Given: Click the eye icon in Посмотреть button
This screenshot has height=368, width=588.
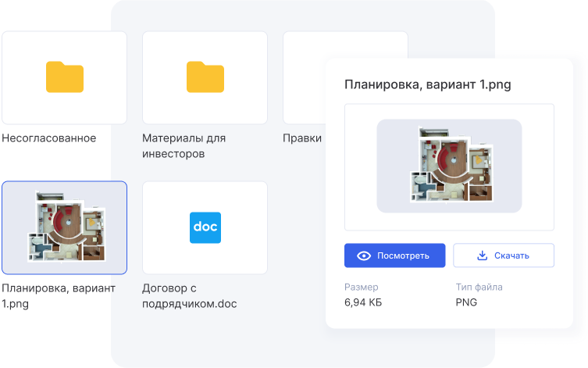Looking at the screenshot, I should point(363,255).
